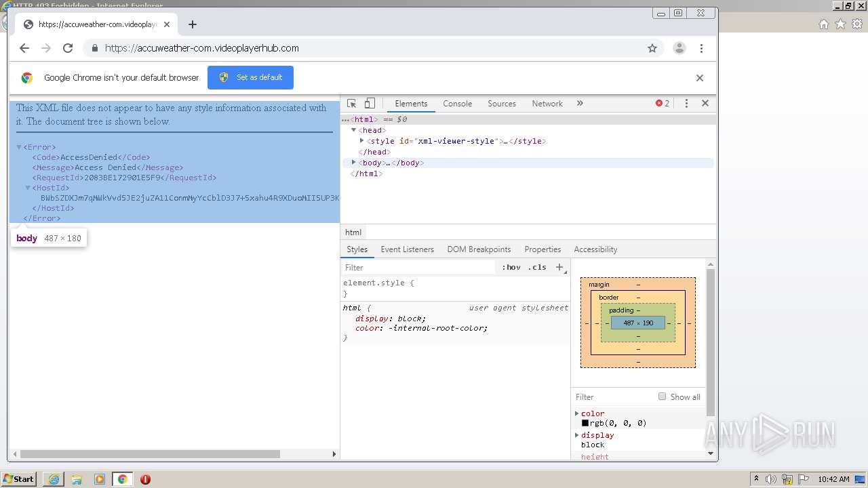Click the display: block style declaration
Viewport: 868px width, 488px height.
click(x=391, y=319)
